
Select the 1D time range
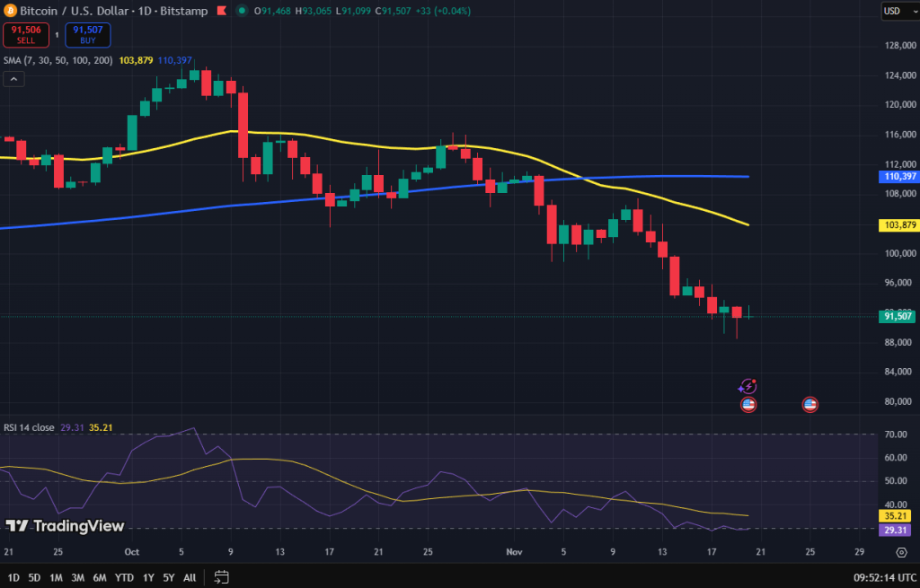coord(13,577)
